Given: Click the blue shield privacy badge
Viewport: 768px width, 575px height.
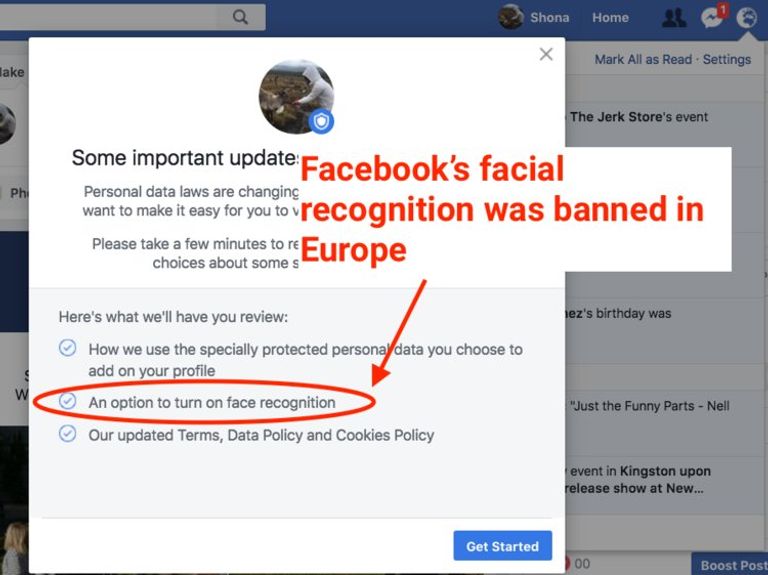Looking at the screenshot, I should tap(321, 121).
